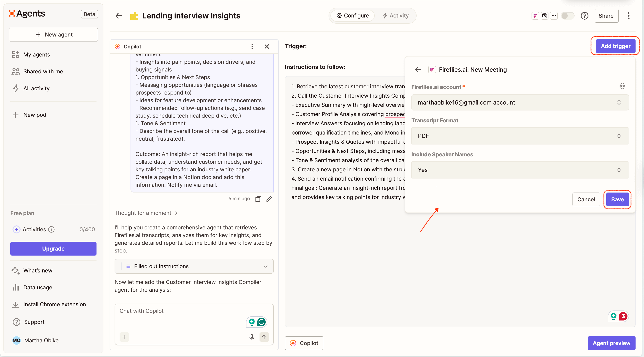
Task: Switch to the Configure tab
Action: tap(353, 16)
